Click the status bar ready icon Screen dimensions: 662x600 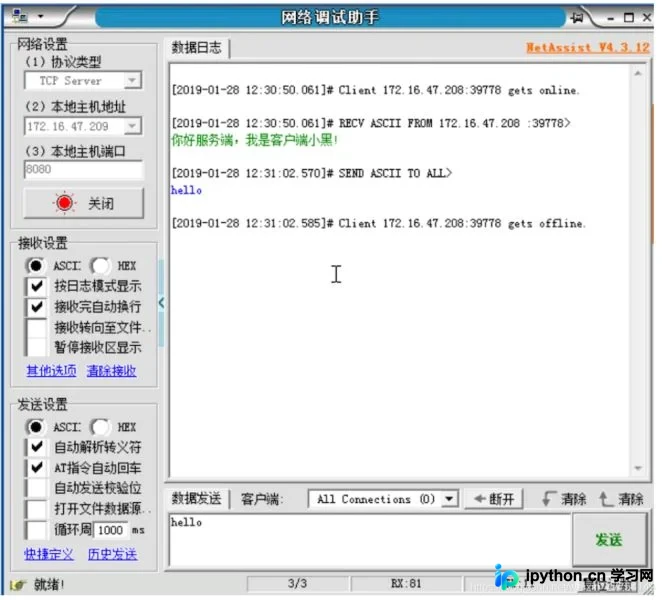[x=17, y=585]
